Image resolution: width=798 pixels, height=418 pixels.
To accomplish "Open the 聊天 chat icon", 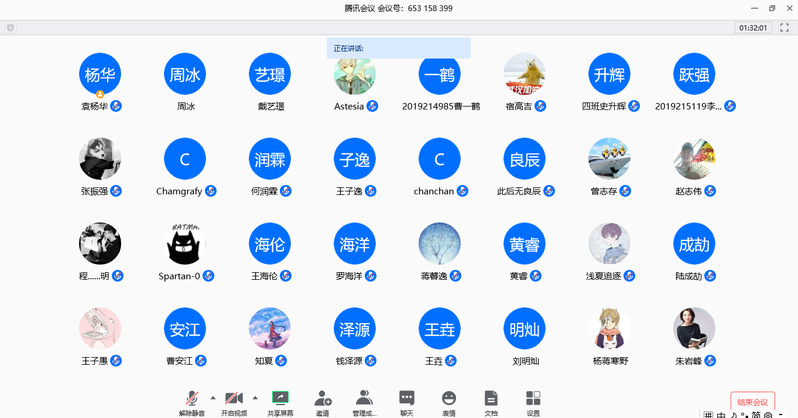I will tap(407, 398).
